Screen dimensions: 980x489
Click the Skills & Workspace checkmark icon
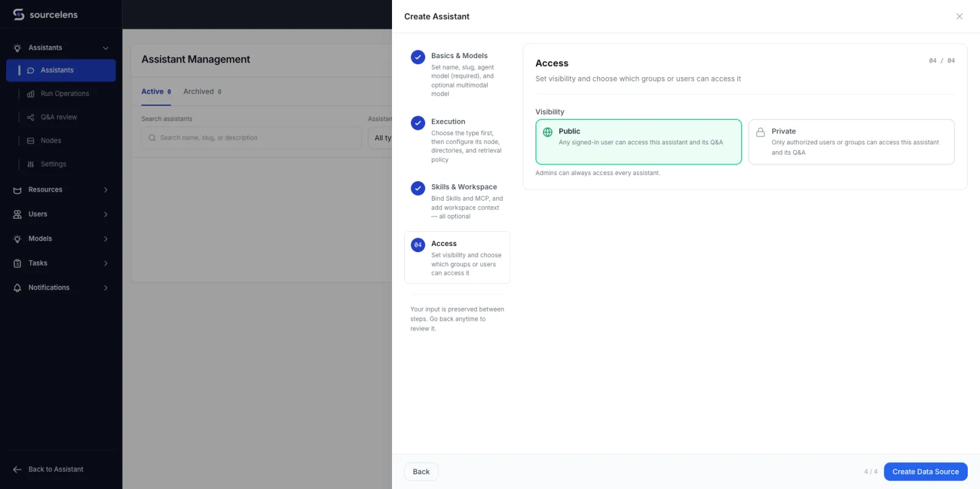(x=418, y=189)
